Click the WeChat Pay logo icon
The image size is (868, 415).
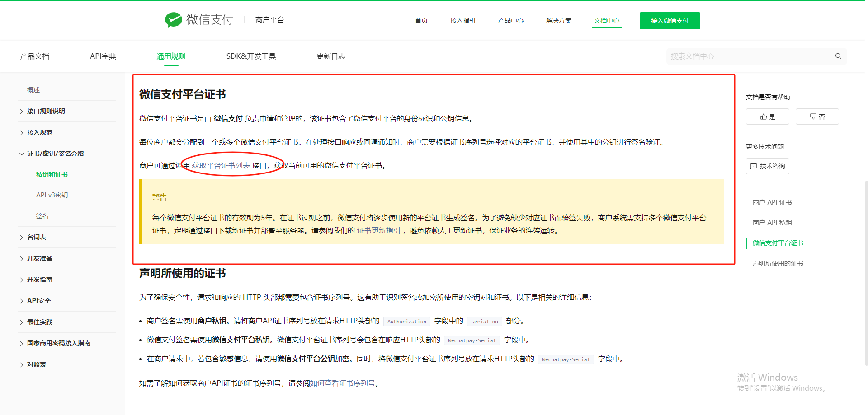(x=174, y=20)
